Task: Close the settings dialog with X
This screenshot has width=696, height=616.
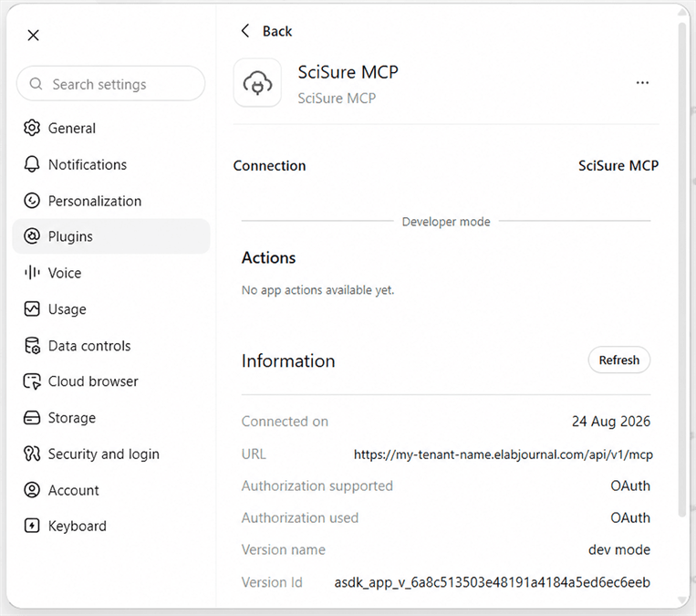Action: tap(33, 35)
